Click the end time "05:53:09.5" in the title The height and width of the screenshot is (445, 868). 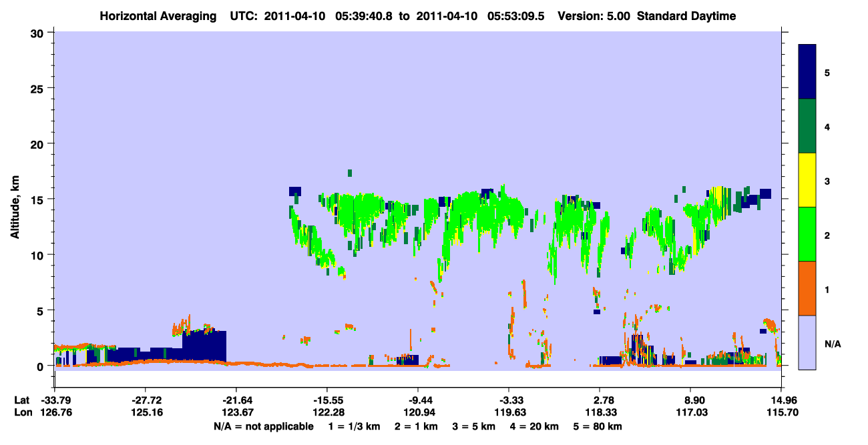pos(515,16)
